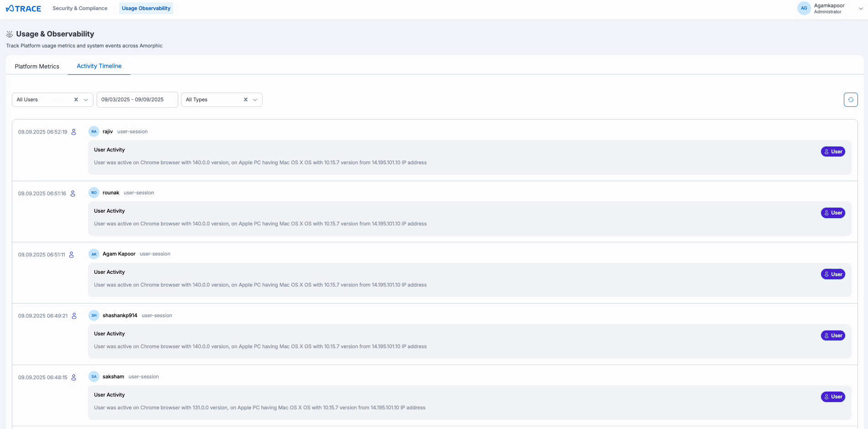Click Agam Kapoor's AK avatar icon
The image size is (868, 429).
point(93,254)
